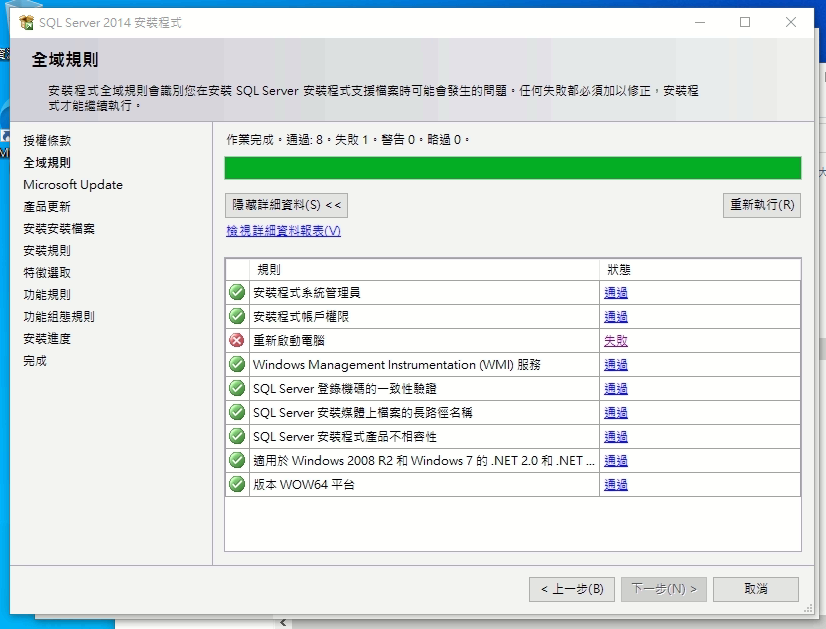Click check icon for 安裝媒體上檔案的長路徑名稱
Image resolution: width=826 pixels, height=629 pixels.
[x=237, y=412]
